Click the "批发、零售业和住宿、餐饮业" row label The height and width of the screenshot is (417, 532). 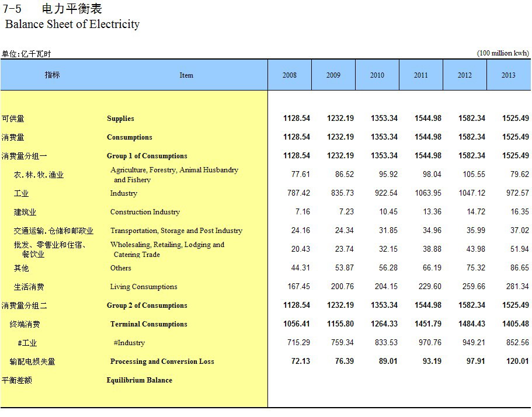pyautogui.click(x=50, y=249)
